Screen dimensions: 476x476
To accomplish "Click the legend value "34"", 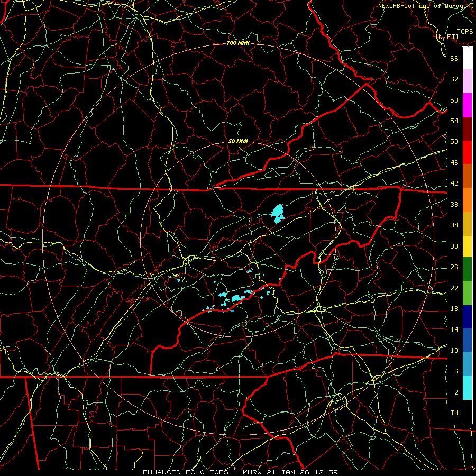I will (454, 225).
